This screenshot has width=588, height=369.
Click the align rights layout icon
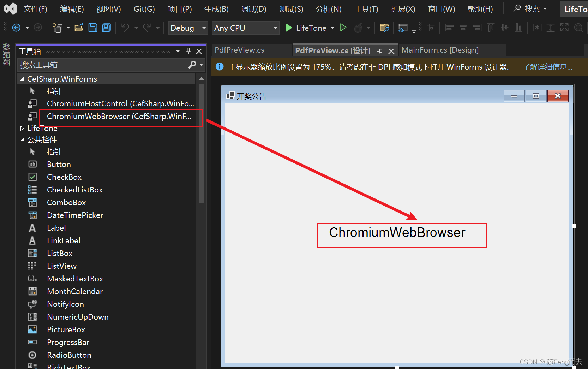477,28
